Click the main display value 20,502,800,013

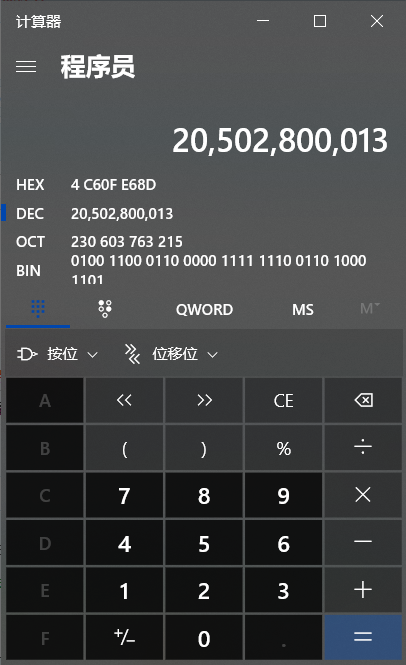click(280, 140)
